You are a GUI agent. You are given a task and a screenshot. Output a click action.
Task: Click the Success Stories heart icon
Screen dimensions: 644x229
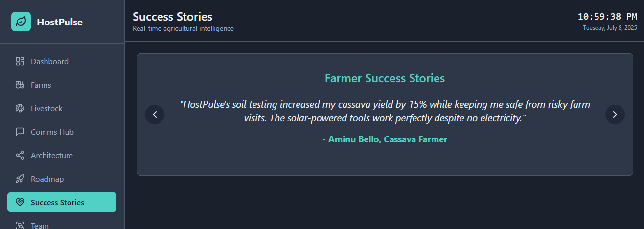20,202
